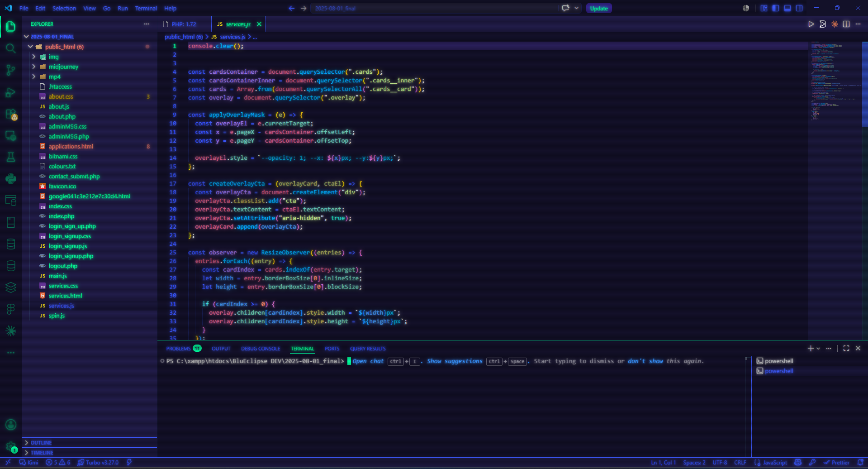Expand the img folder
Viewport: 868px width, 469px height.
click(x=34, y=57)
